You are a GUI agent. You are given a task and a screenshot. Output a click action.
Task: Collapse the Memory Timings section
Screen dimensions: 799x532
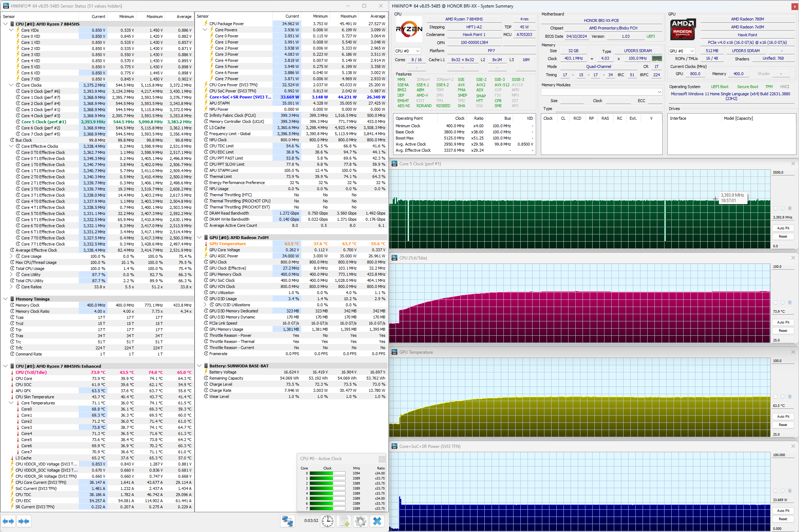[x=5, y=299]
